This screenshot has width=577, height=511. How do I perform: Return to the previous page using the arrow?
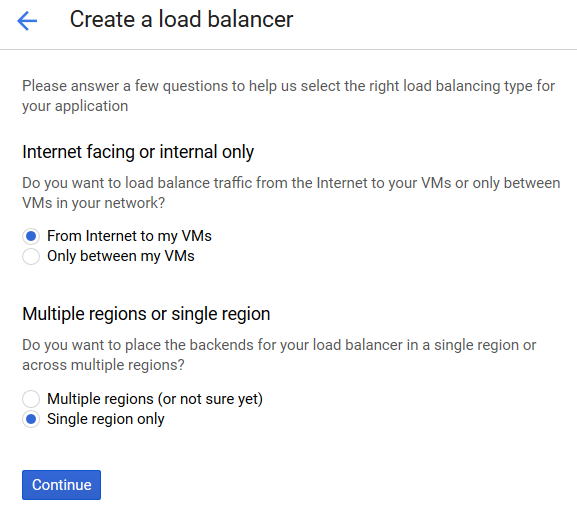tap(27, 21)
